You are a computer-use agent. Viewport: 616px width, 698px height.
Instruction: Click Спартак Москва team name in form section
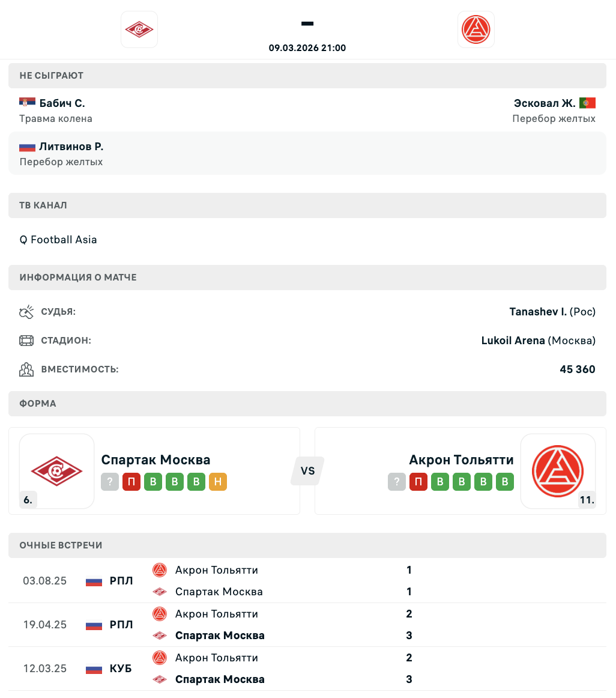156,460
